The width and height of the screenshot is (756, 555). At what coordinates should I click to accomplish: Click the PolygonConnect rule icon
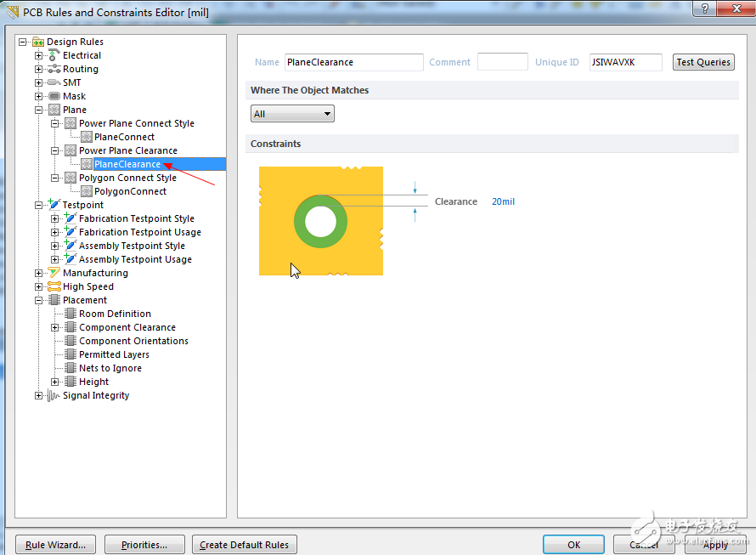coord(87,191)
